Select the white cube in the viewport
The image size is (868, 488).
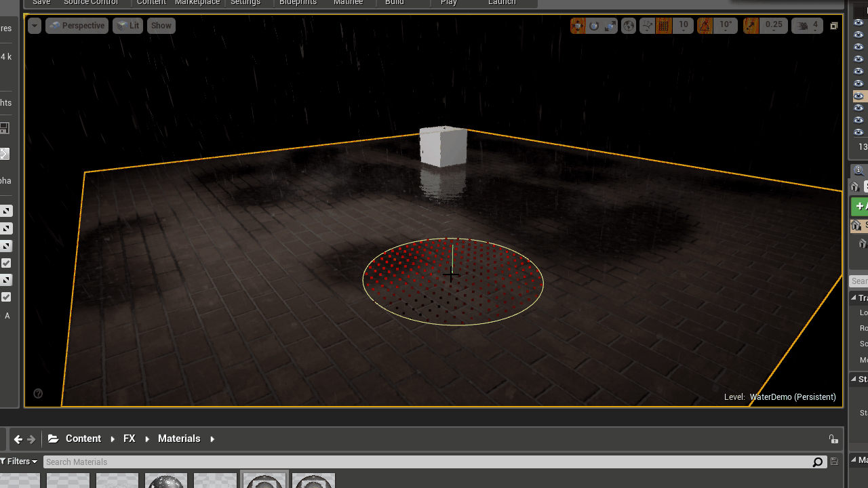pyautogui.click(x=443, y=146)
